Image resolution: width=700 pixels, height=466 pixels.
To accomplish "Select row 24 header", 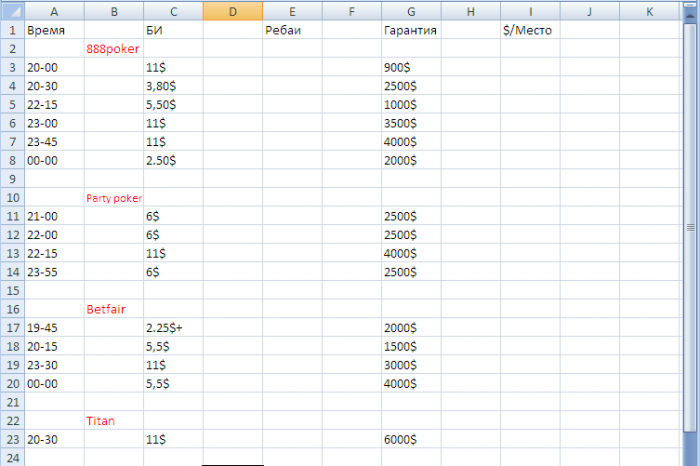I will point(12,458).
